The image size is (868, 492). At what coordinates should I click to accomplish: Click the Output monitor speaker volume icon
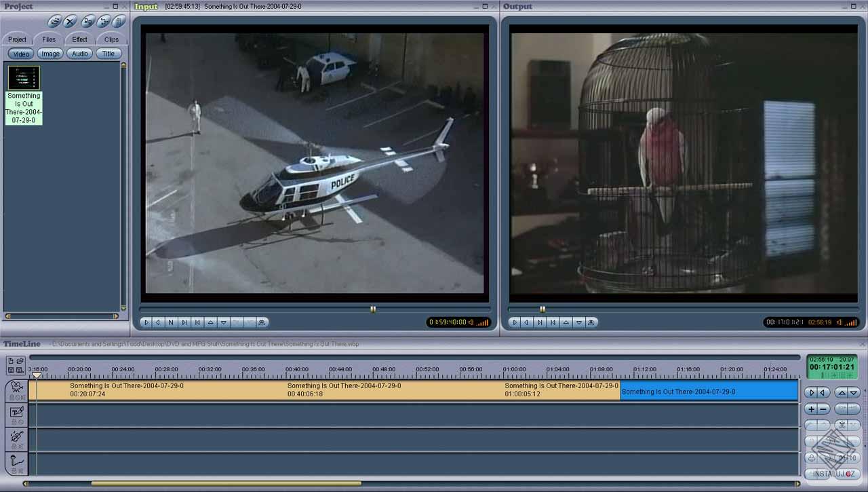pos(839,322)
